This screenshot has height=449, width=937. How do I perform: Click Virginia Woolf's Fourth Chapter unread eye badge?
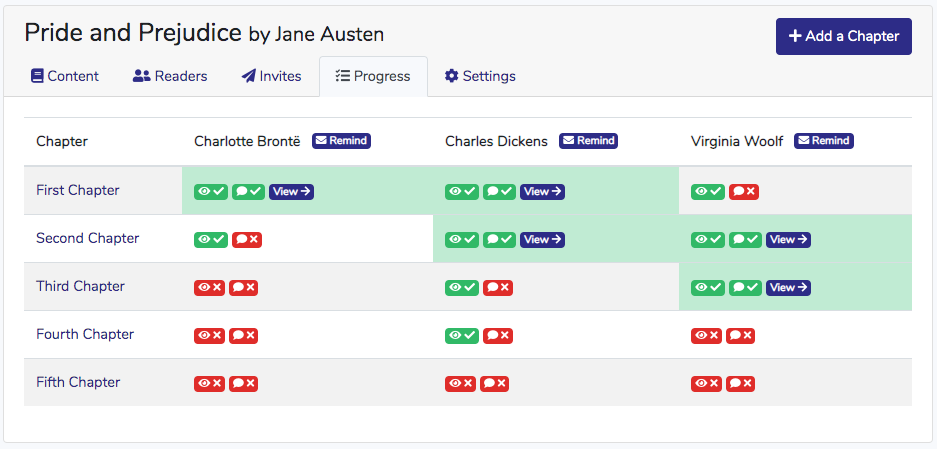coord(706,335)
